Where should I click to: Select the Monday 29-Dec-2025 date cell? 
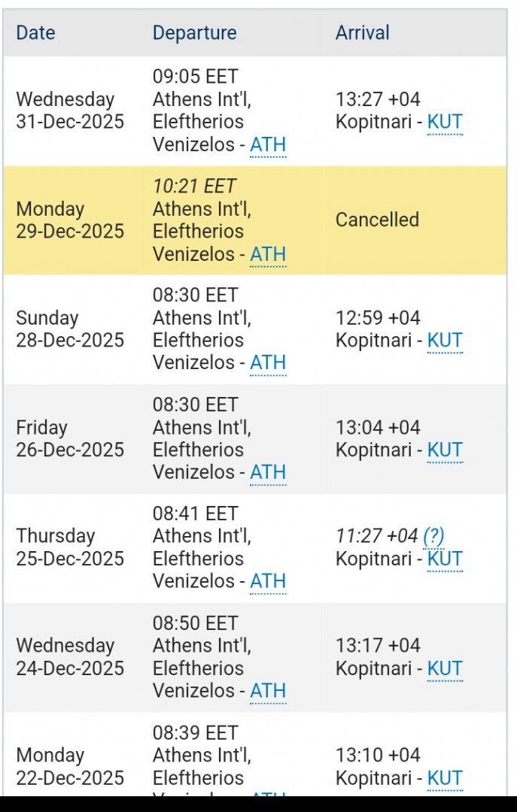click(70, 220)
